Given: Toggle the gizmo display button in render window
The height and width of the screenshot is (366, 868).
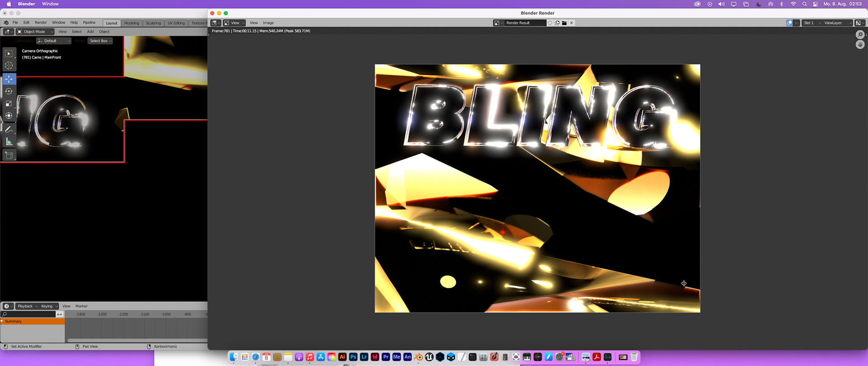Looking at the screenshot, I should 789,23.
